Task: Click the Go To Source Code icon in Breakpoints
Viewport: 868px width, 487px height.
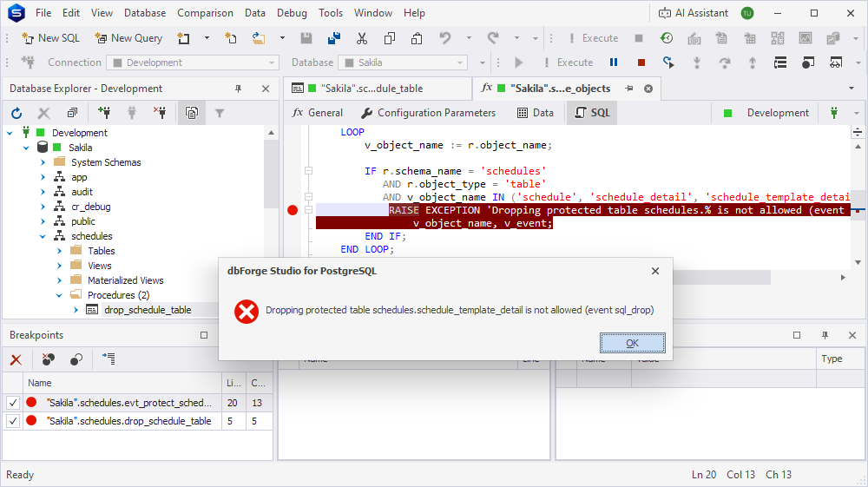Action: pos(108,359)
